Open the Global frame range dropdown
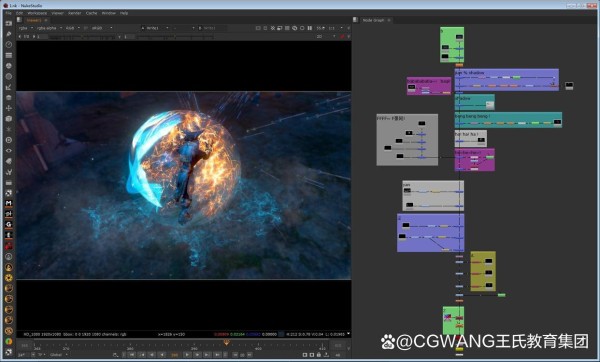Image resolution: width=600 pixels, height=362 pixels. click(59, 355)
